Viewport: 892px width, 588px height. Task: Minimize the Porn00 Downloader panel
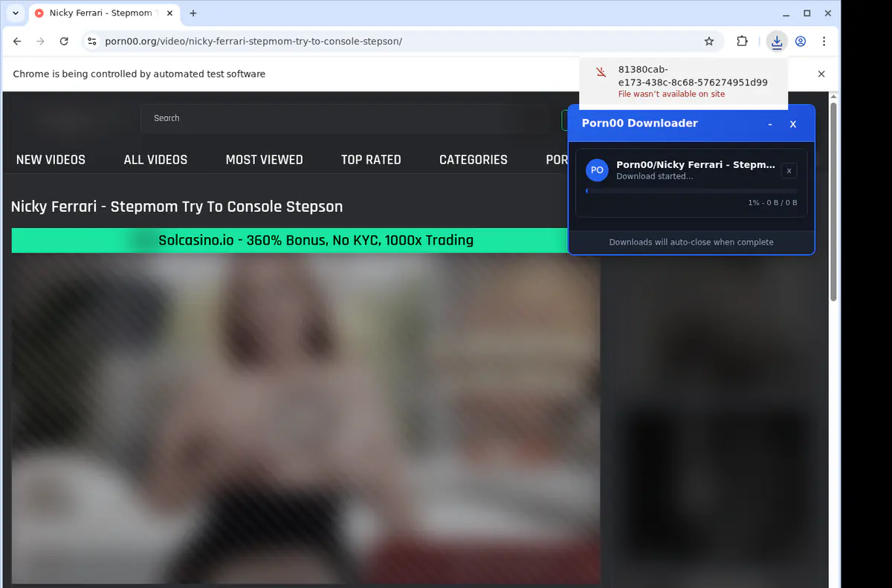pos(770,124)
